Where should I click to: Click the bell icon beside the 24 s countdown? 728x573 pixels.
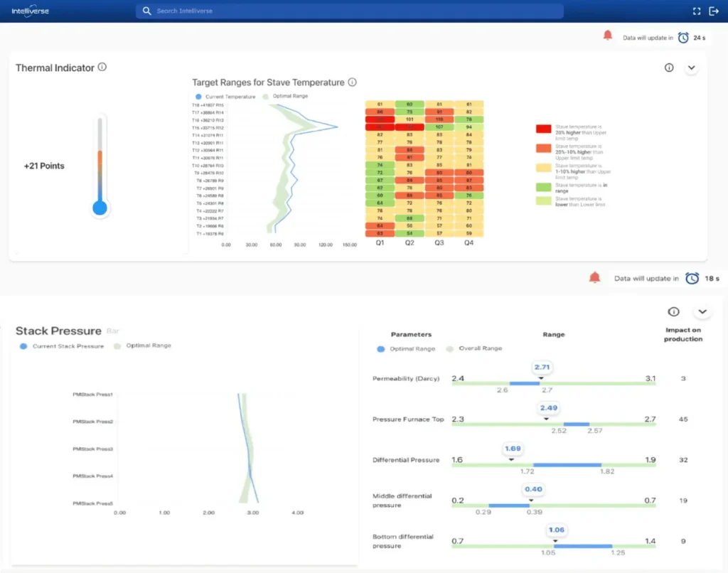click(608, 36)
